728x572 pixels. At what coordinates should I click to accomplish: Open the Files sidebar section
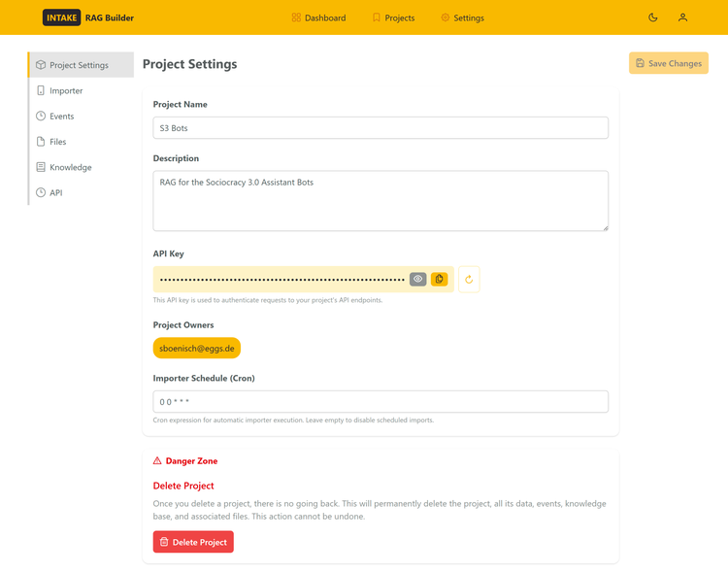pyautogui.click(x=58, y=142)
